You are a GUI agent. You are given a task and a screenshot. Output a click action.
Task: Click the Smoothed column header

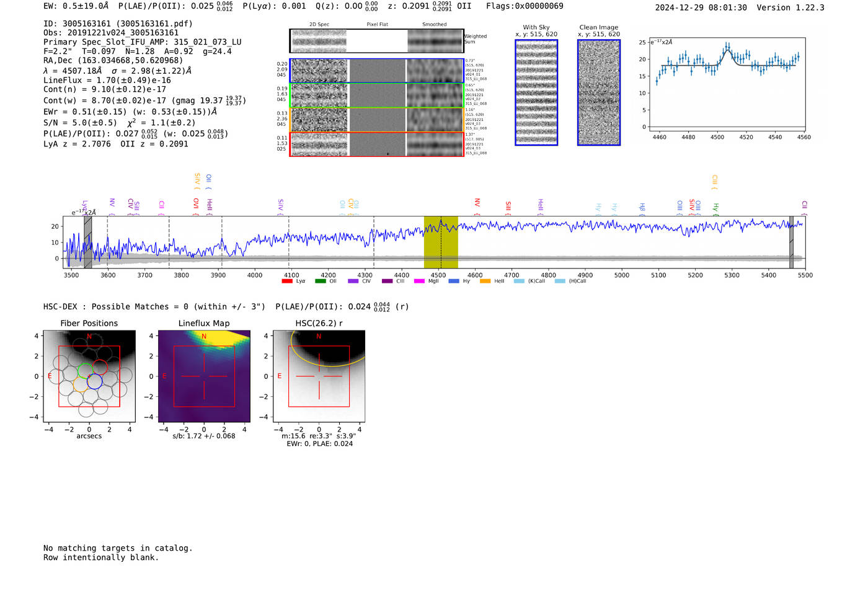(x=435, y=25)
